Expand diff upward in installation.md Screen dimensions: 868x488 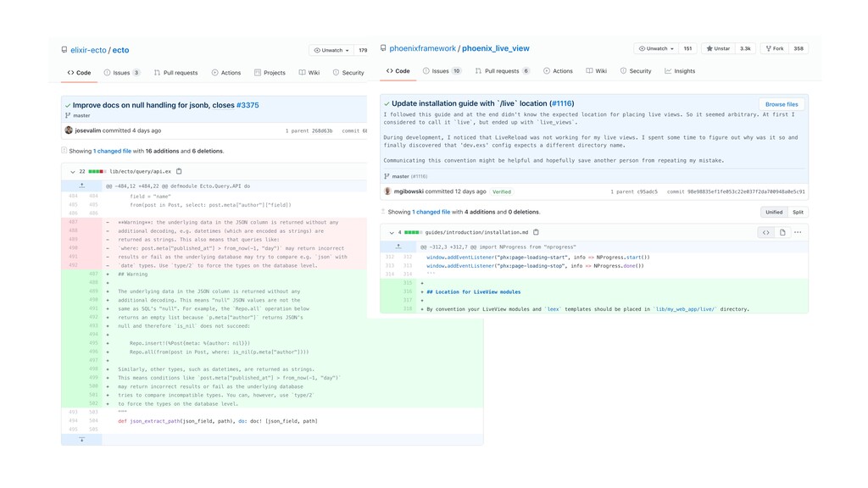coord(398,247)
